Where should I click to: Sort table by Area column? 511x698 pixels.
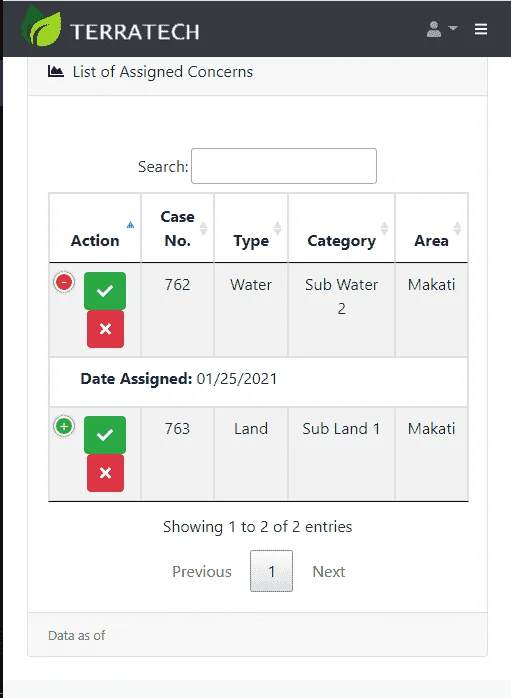(431, 228)
